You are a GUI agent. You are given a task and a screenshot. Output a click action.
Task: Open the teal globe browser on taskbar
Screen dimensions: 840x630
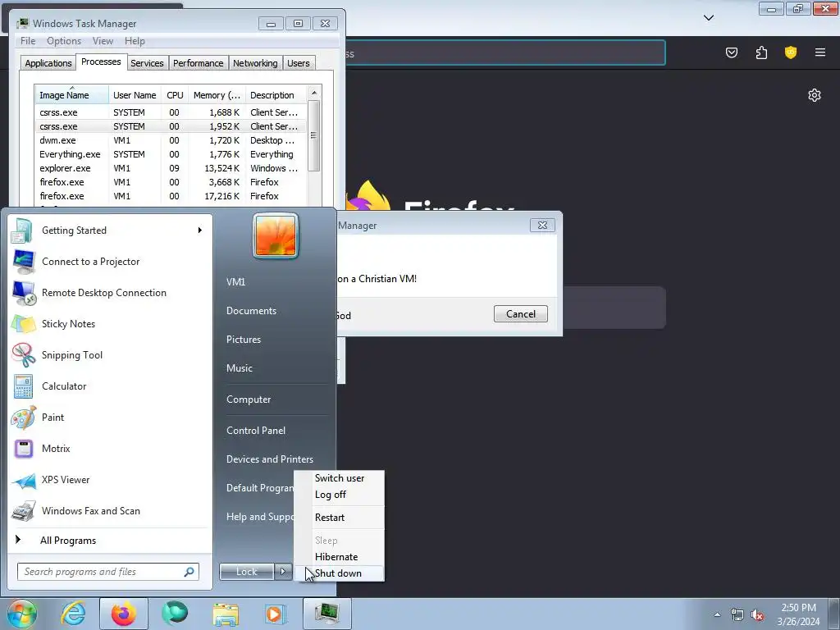pyautogui.click(x=175, y=614)
